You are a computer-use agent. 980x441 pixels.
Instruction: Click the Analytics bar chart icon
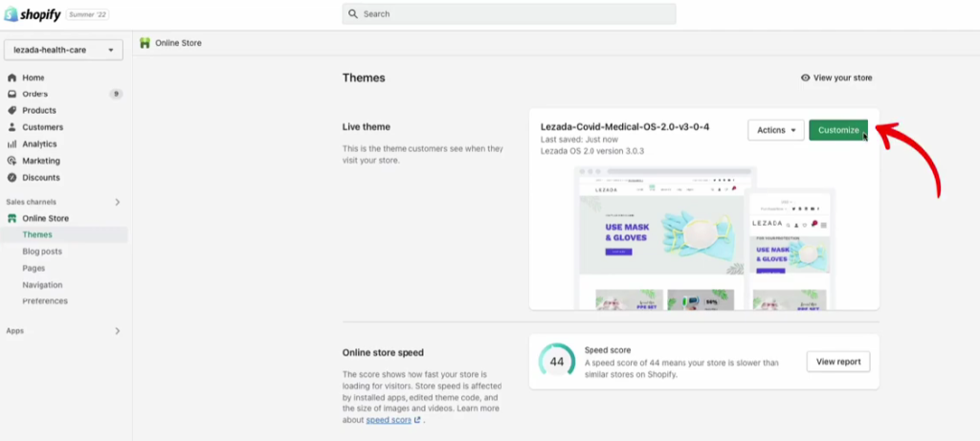pyautogui.click(x=11, y=143)
